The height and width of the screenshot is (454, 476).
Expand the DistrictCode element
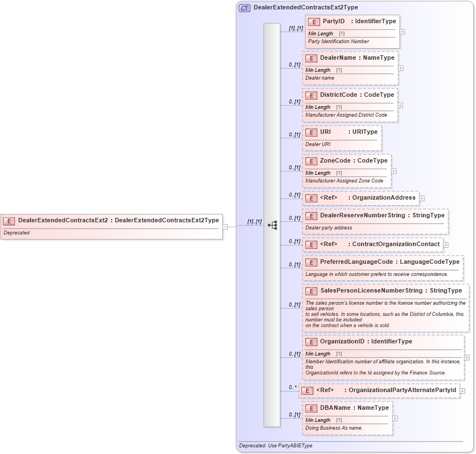[x=401, y=105]
